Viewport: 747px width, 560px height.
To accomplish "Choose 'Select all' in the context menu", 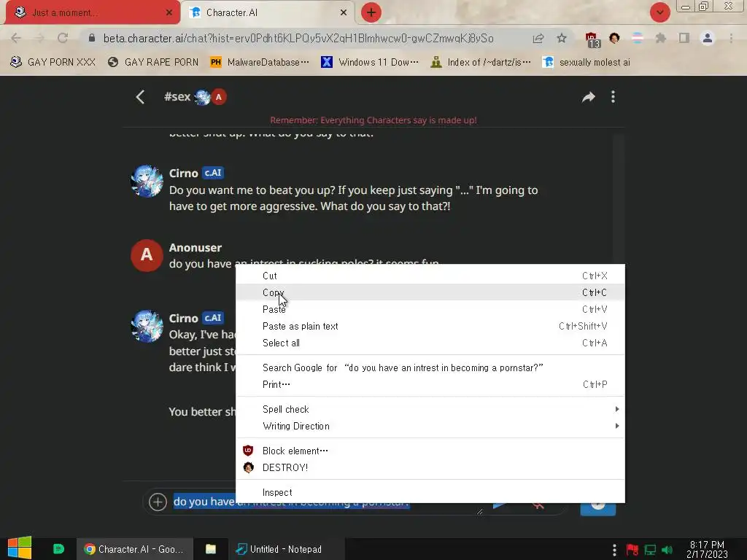I will [x=430, y=343].
